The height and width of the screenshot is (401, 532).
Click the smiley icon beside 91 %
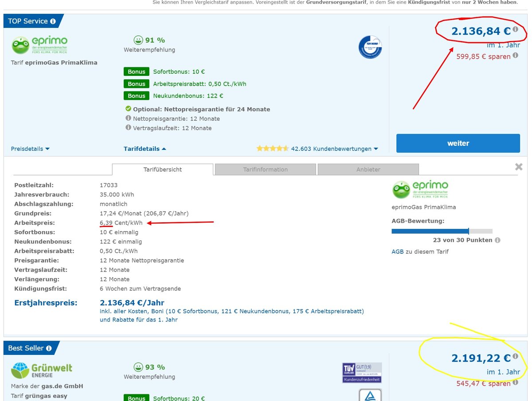[x=138, y=40]
